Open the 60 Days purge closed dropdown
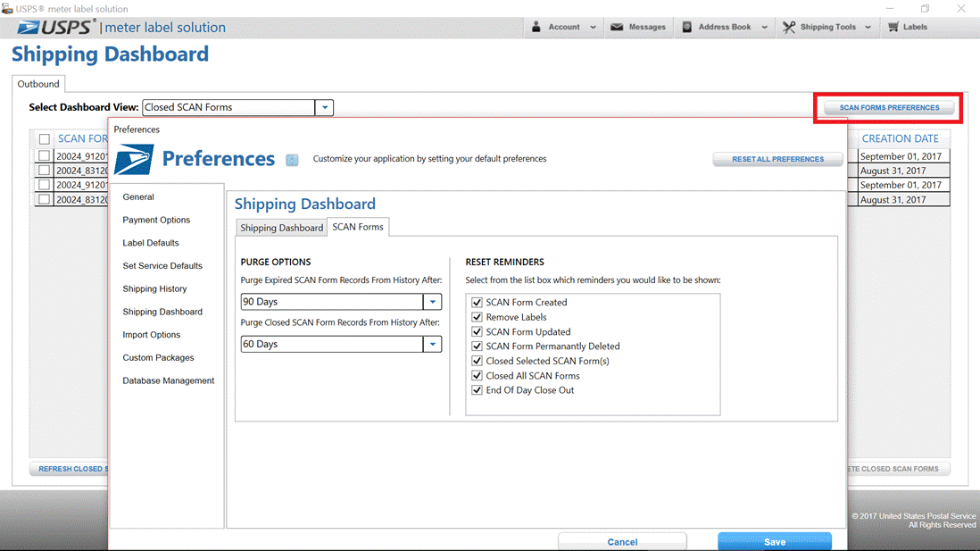Screen dimensions: 980x551 tap(433, 344)
